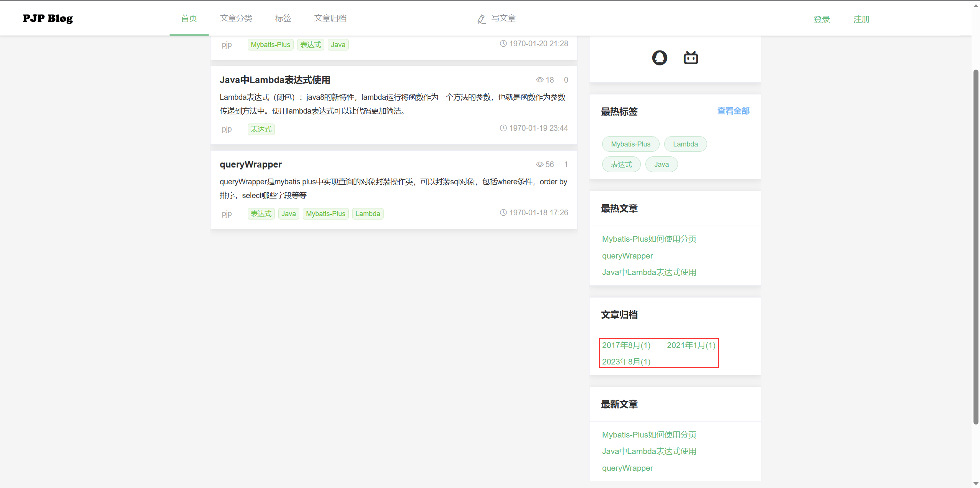The height and width of the screenshot is (488, 980).
Task: Click the PJP Blog logo
Action: tap(47, 18)
